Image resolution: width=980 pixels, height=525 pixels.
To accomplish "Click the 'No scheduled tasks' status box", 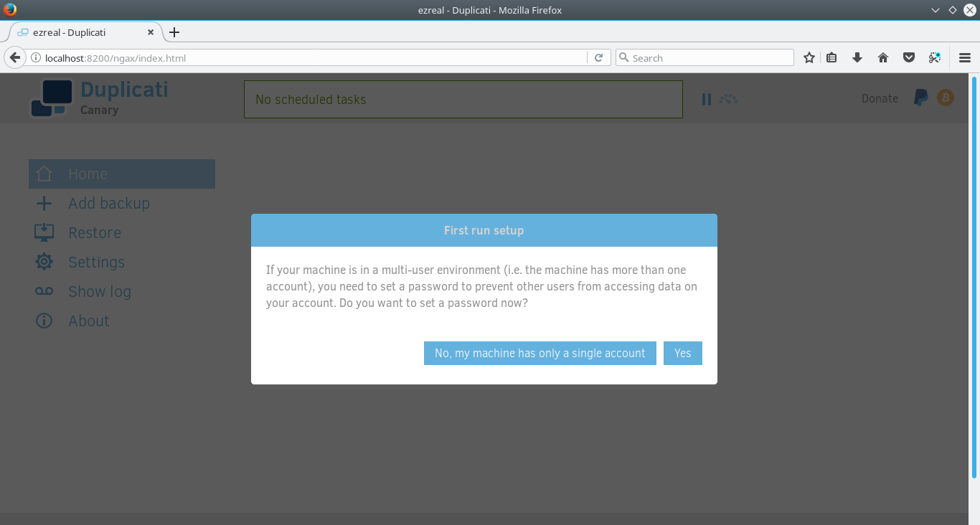I will pos(463,99).
